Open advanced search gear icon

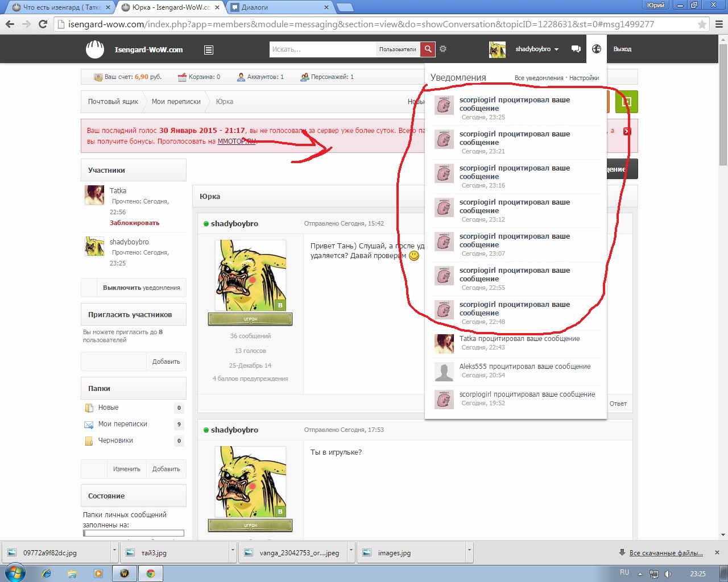pyautogui.click(x=443, y=49)
